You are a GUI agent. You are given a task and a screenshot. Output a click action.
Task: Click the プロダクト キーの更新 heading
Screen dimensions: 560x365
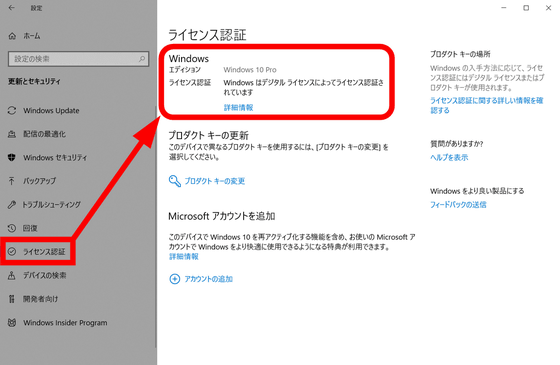[209, 135]
